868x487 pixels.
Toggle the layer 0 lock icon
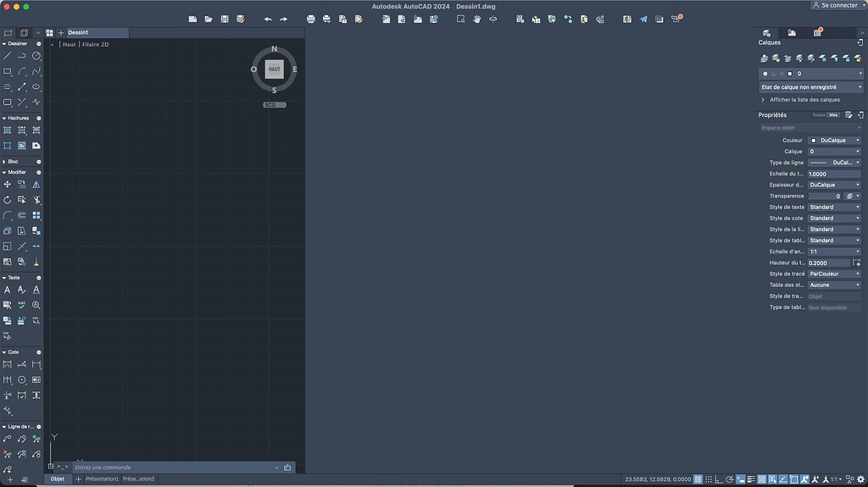tap(774, 74)
